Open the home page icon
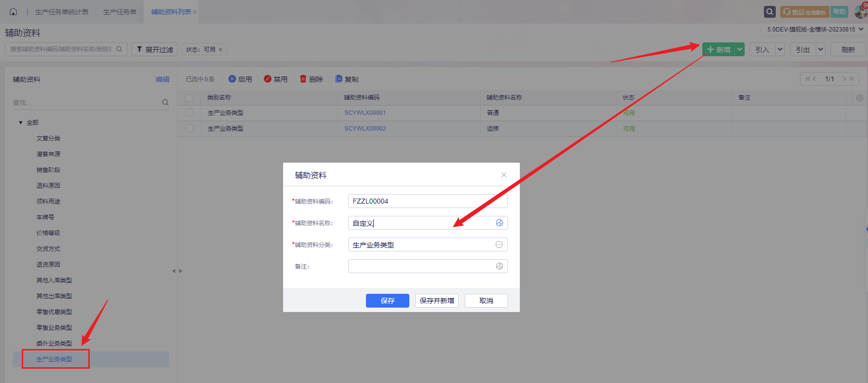 click(13, 12)
